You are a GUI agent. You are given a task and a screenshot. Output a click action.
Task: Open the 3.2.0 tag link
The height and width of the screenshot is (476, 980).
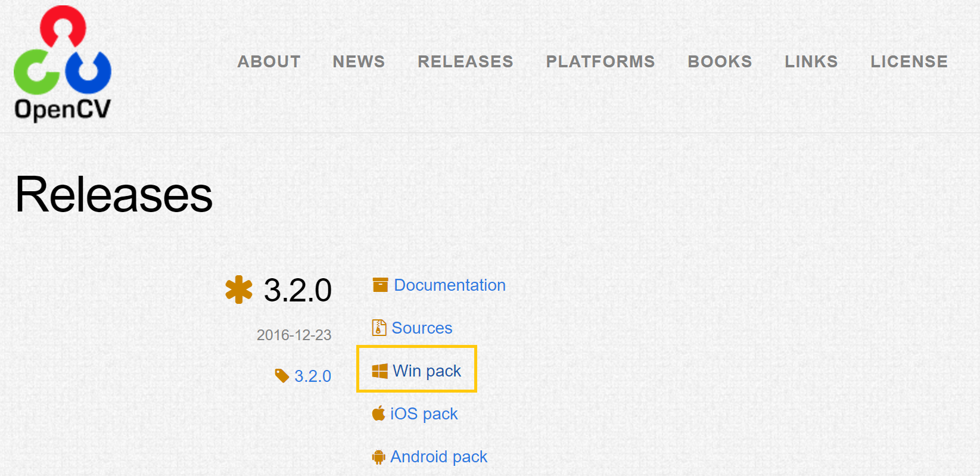[313, 377]
